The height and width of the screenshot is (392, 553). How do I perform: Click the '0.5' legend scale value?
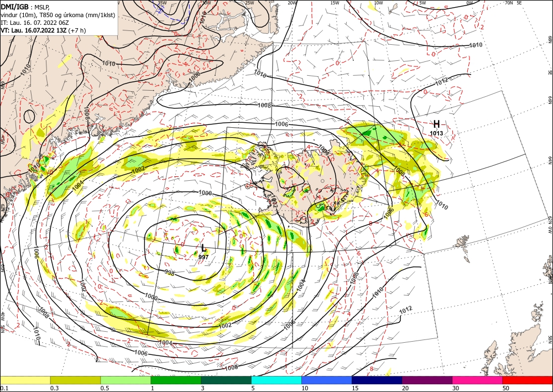click(105, 388)
